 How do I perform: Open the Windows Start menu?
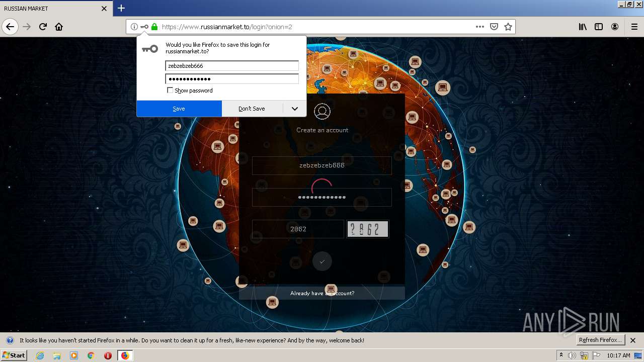[14, 355]
